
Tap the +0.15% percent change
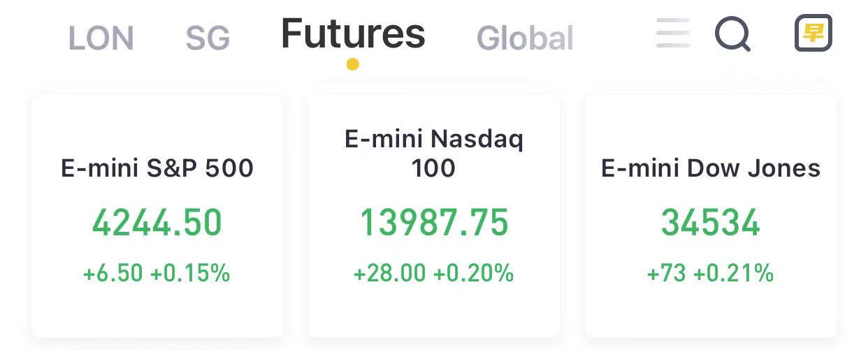190,273
